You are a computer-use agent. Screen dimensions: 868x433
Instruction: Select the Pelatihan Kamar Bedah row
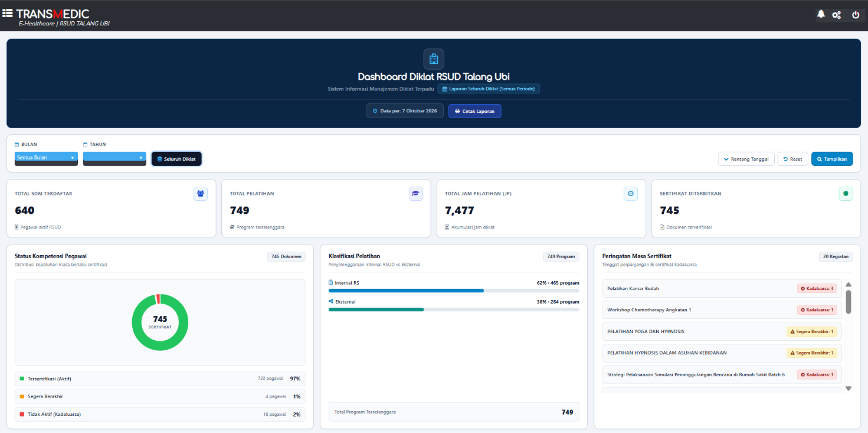[x=722, y=288]
